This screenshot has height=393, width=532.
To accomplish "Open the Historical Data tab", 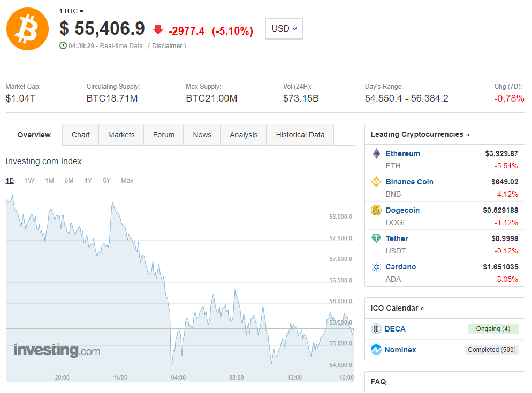I will tap(300, 135).
